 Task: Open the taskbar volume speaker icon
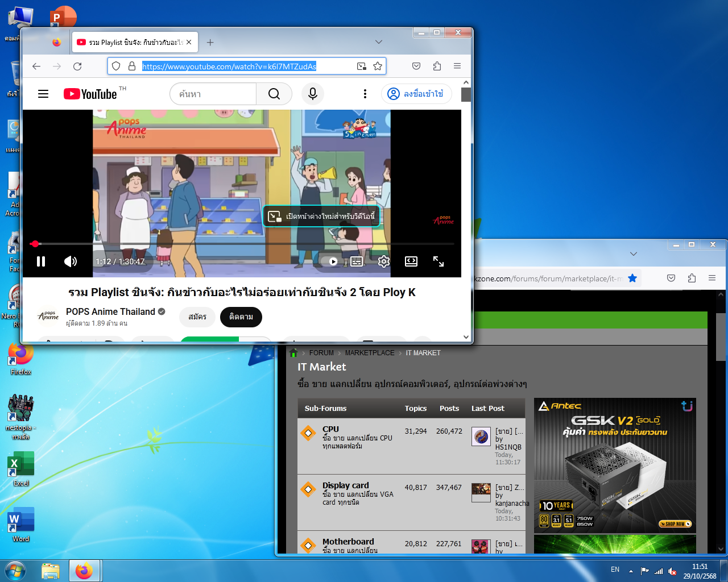(x=672, y=571)
